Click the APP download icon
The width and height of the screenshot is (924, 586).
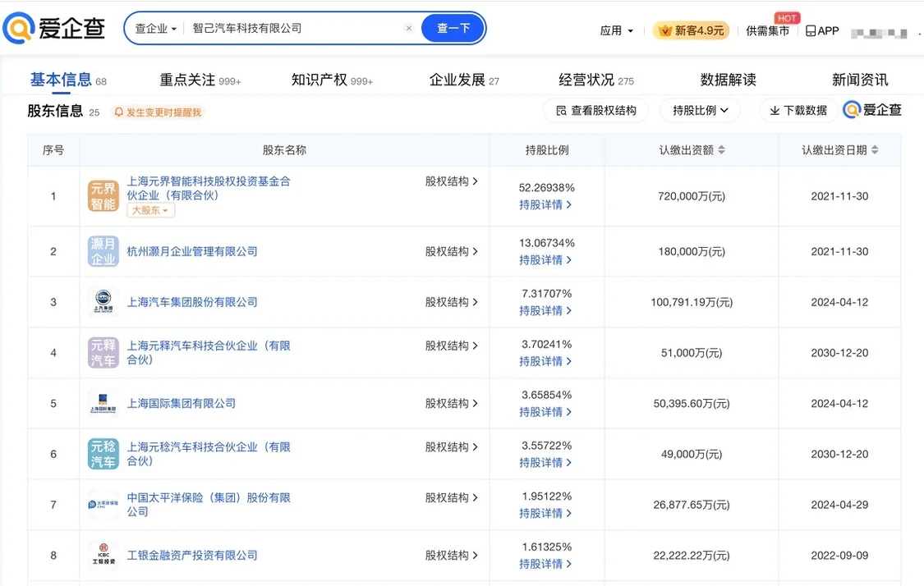(822, 30)
